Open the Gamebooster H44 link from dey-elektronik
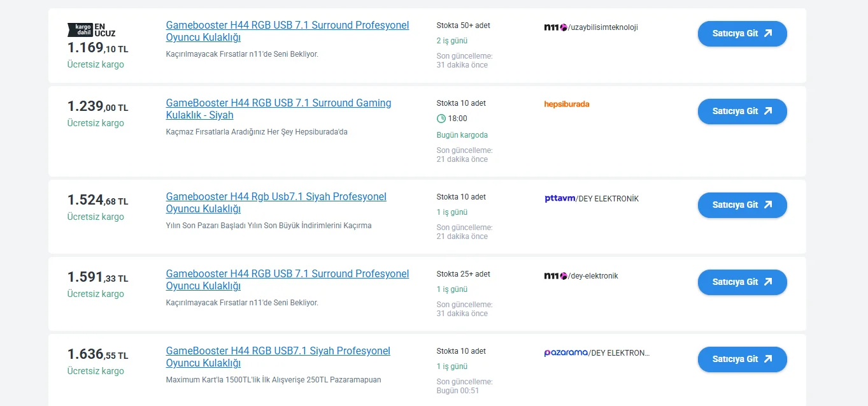 point(287,280)
